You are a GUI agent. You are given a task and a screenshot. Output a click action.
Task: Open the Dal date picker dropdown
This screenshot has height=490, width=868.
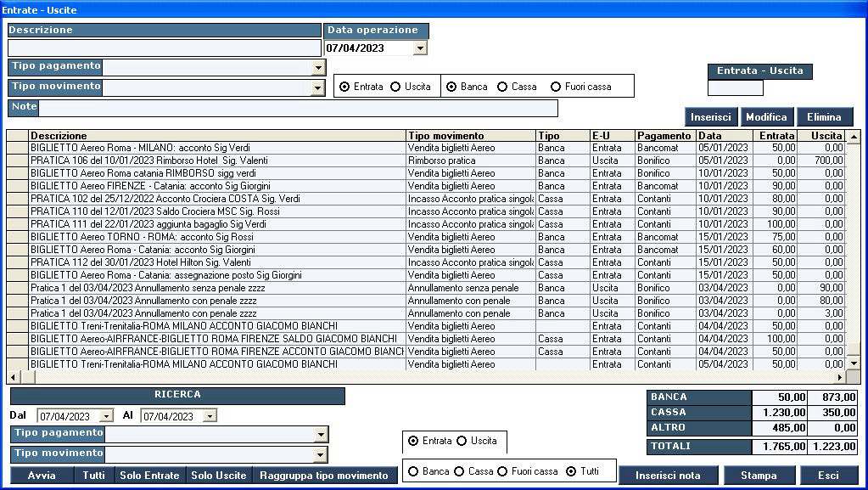[106, 416]
